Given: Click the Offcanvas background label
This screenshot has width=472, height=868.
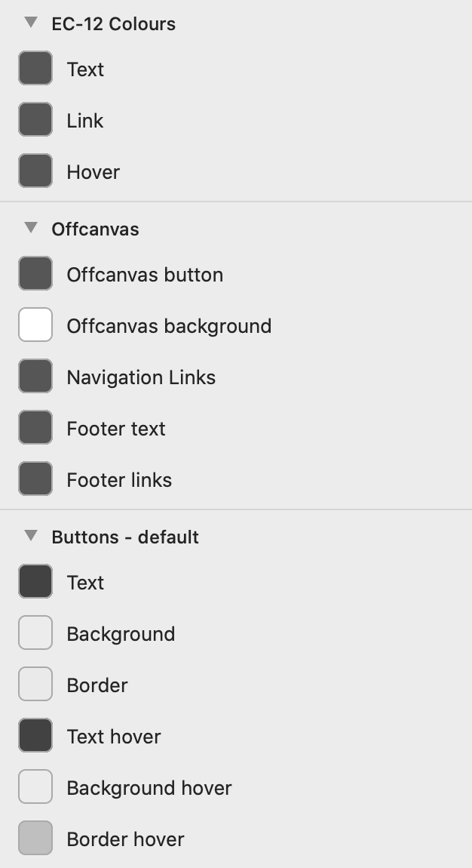Looking at the screenshot, I should point(169,326).
